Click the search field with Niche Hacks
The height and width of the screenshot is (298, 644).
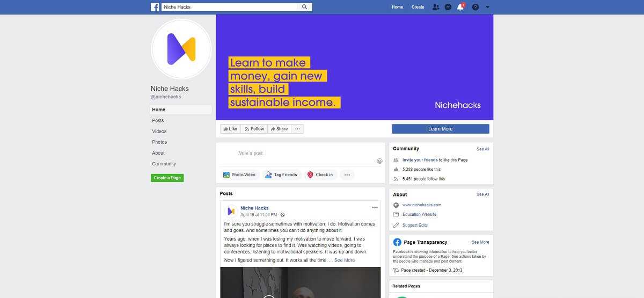[230, 7]
